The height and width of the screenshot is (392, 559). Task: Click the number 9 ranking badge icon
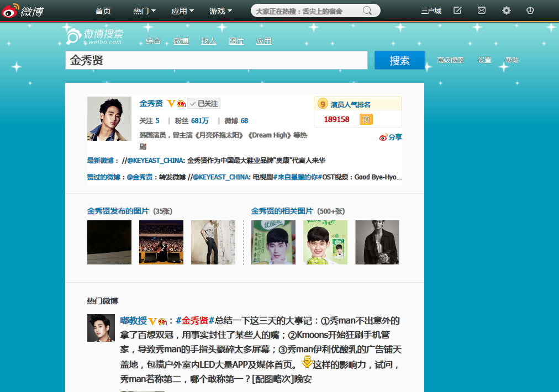[322, 104]
